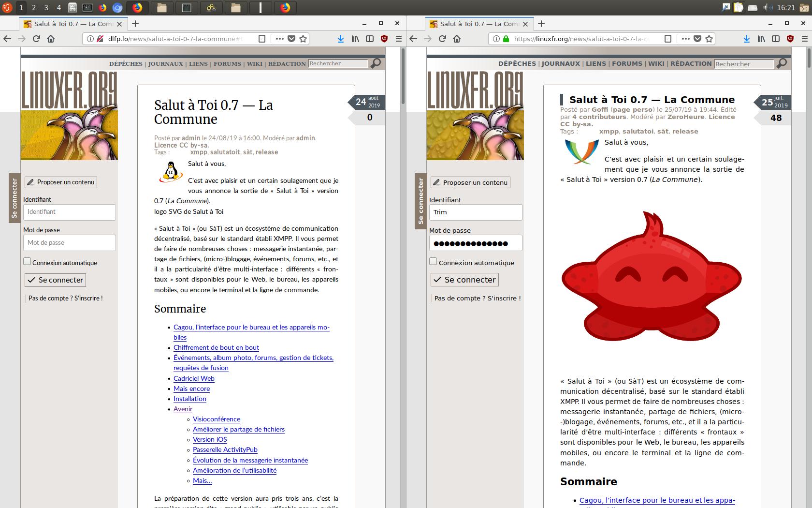Click the green padlock on linuxfr.org
Screen dimensions: 812x508
pos(506,39)
